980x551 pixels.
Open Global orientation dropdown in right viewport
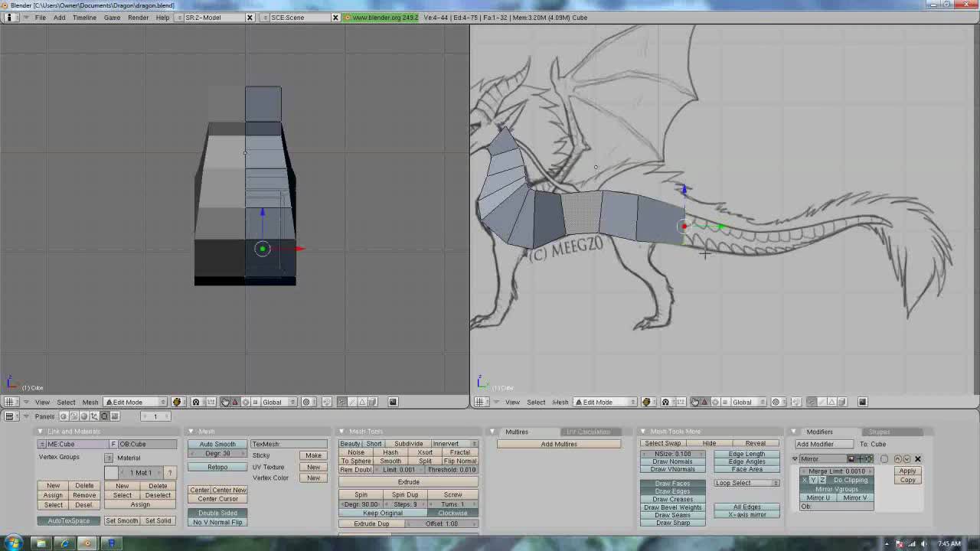(x=750, y=402)
